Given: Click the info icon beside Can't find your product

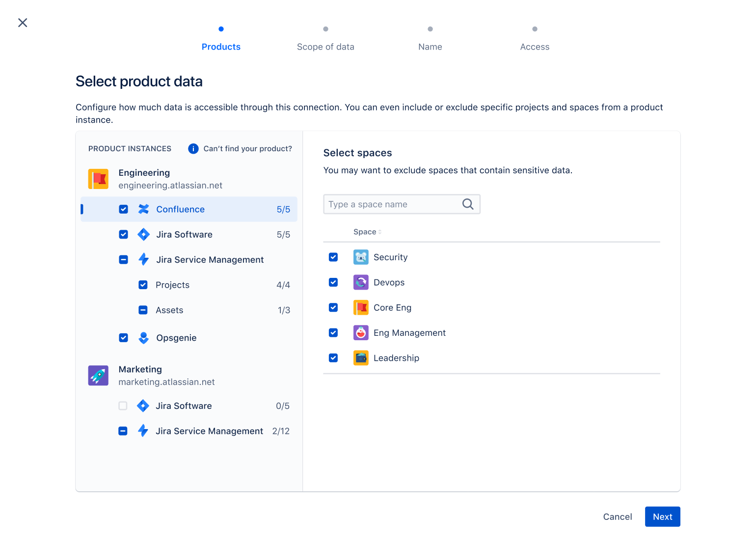Looking at the screenshot, I should point(193,148).
